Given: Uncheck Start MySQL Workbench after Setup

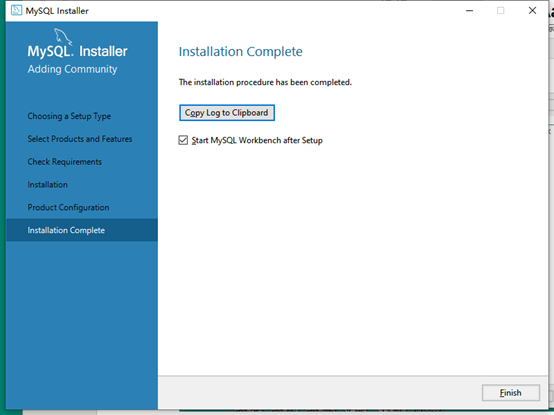Looking at the screenshot, I should (x=183, y=140).
